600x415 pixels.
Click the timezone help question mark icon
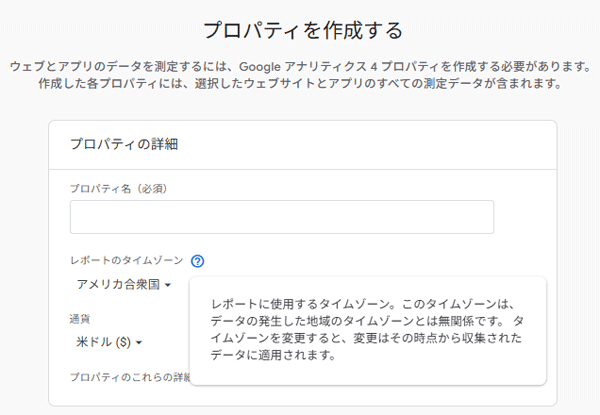tap(197, 261)
